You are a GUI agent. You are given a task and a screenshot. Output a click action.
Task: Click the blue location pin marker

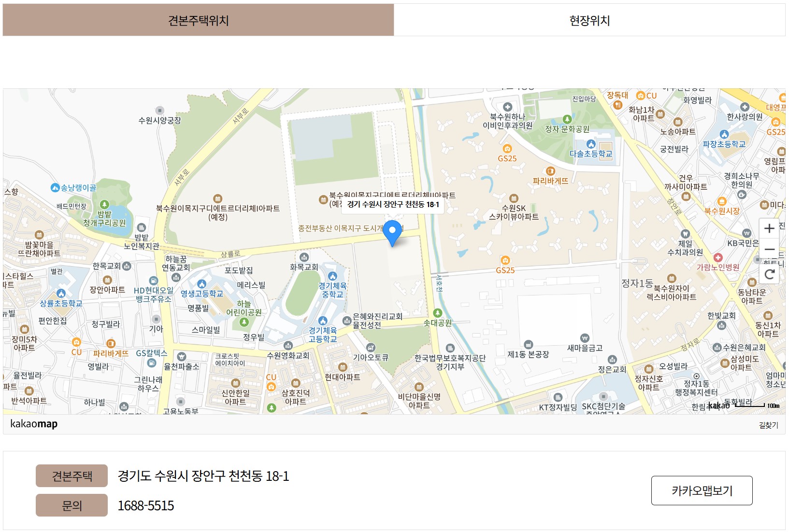(392, 233)
